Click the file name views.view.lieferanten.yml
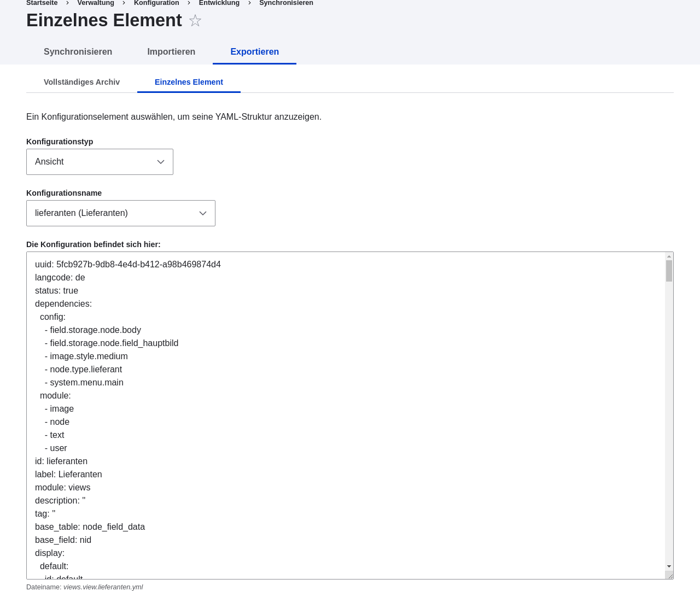Screen dimensions: 700x591 point(103,587)
